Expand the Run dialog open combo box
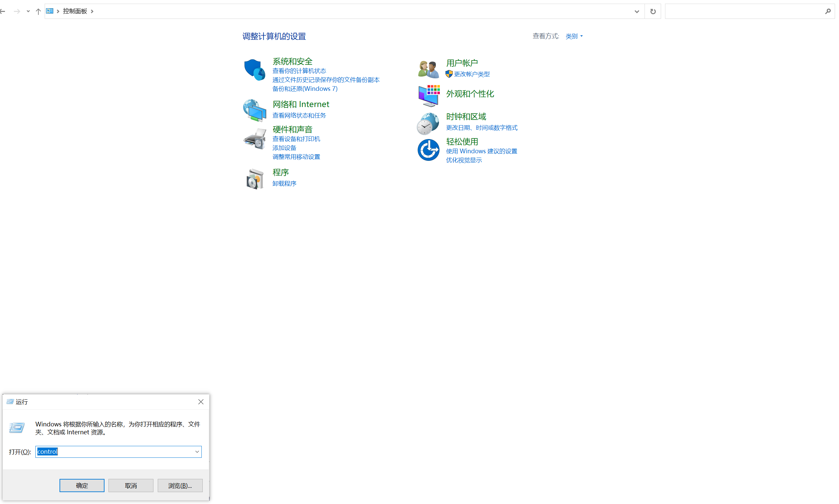 pos(197,452)
